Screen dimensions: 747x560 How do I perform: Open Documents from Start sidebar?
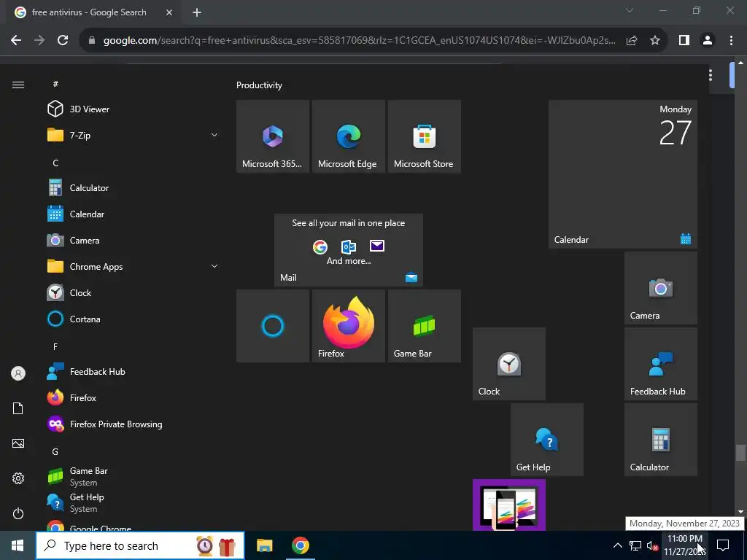click(18, 408)
